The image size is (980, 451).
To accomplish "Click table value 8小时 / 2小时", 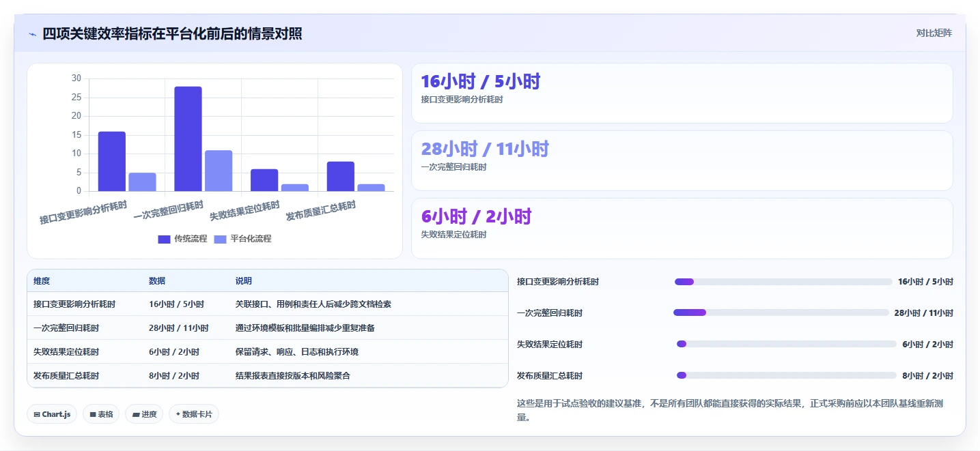I will point(174,376).
